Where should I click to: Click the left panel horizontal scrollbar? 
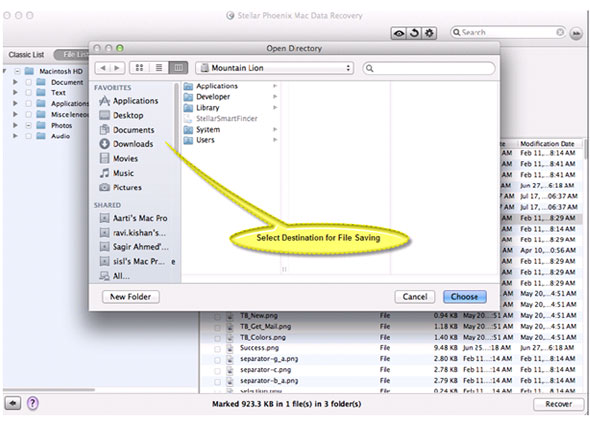coord(49,390)
